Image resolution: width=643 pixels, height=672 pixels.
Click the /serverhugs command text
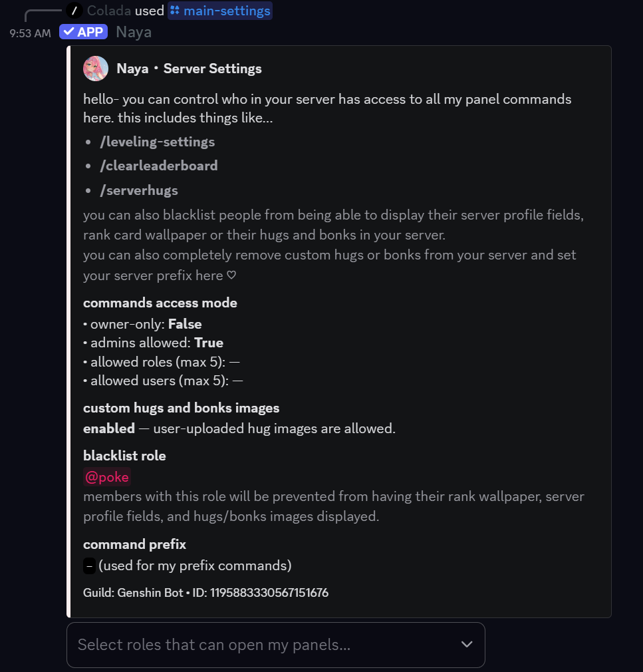click(x=139, y=189)
